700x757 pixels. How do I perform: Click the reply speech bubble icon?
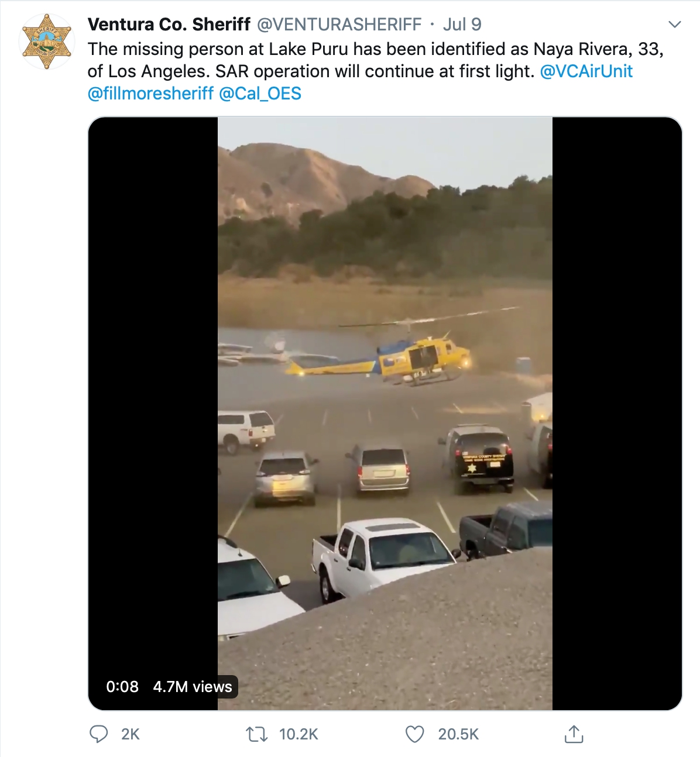[98, 734]
